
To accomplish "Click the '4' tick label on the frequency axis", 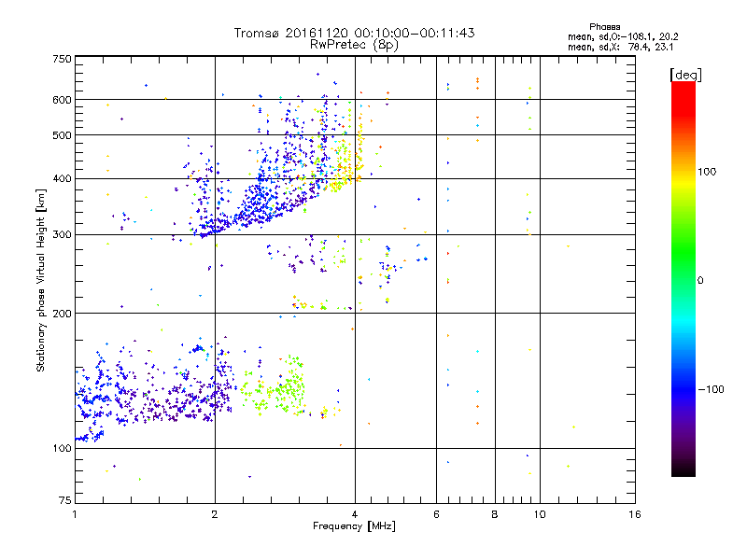I will click(x=355, y=514).
